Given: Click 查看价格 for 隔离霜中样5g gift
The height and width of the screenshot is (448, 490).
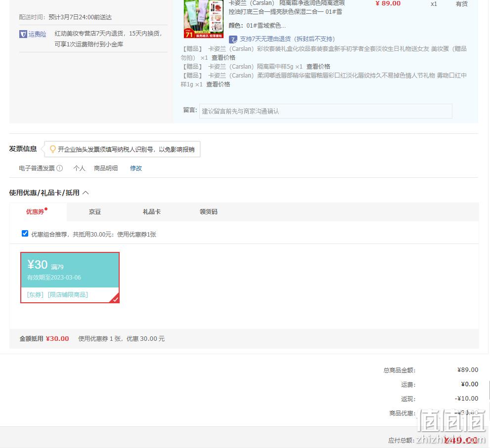Looking at the screenshot, I should [x=318, y=67].
